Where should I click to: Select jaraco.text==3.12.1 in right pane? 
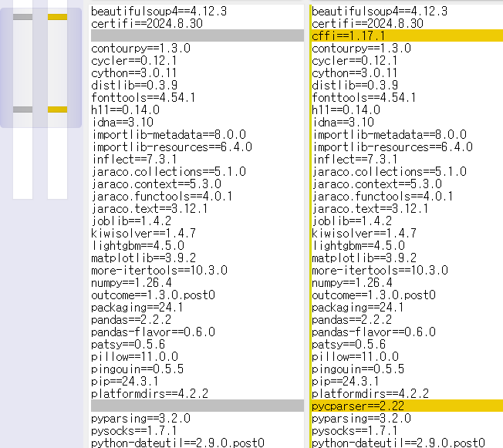(x=370, y=208)
